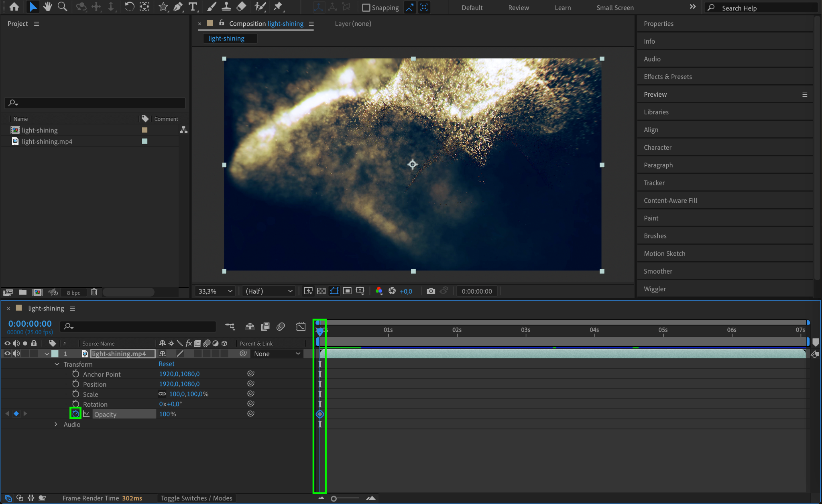Viewport: 822px width, 504px height.
Task: Select the Eraser tool
Action: point(241,7)
